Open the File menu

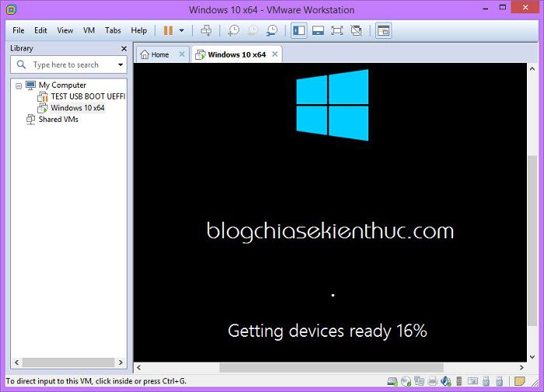(19, 30)
